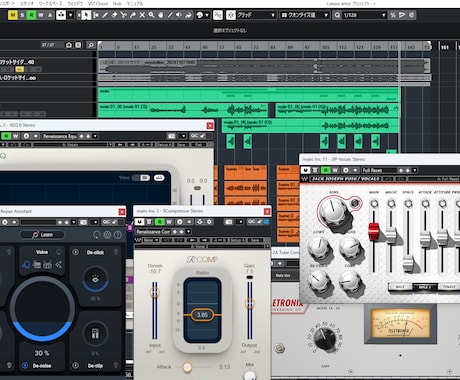Open Renaissance Equ preset dropdown
This screenshot has width=460, height=380.
click(x=95, y=136)
